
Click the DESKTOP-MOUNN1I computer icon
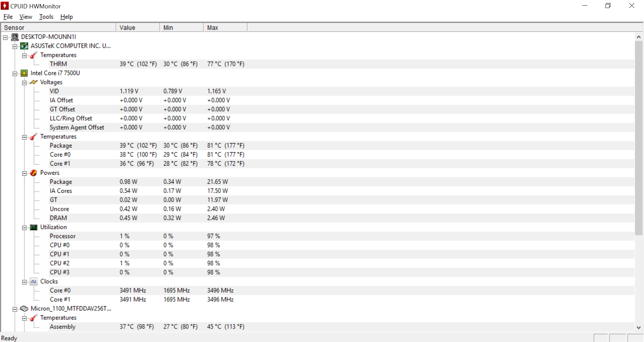point(15,37)
